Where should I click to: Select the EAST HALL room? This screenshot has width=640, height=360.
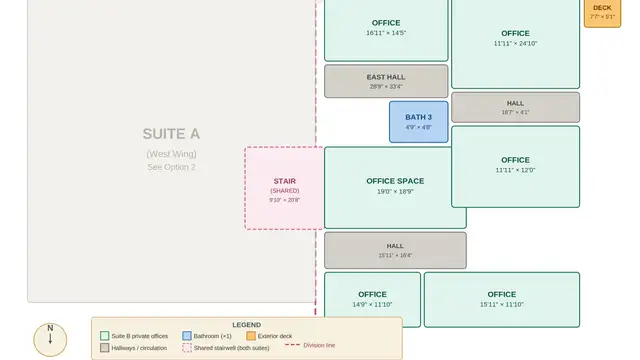[x=386, y=81]
